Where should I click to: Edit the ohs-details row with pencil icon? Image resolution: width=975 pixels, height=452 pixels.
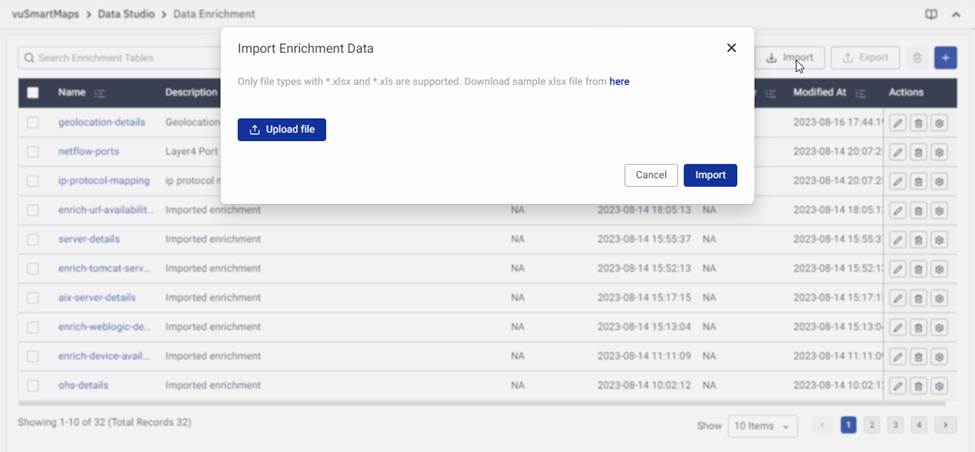(x=898, y=386)
